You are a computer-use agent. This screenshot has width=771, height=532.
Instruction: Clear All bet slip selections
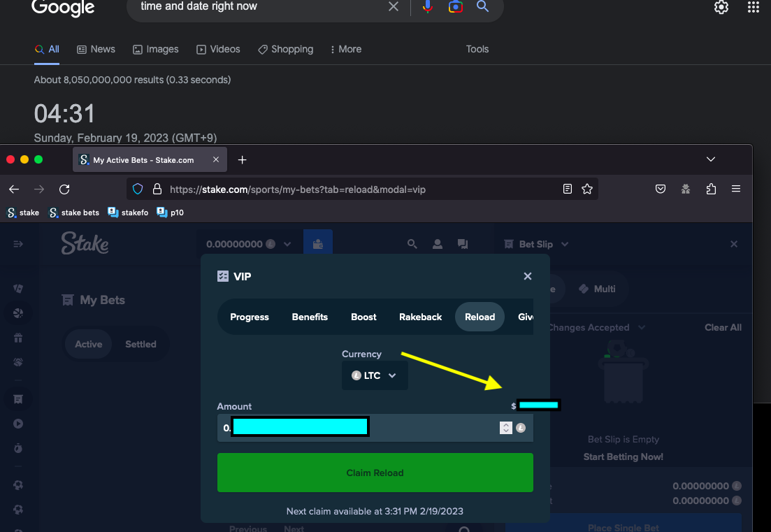(x=723, y=327)
